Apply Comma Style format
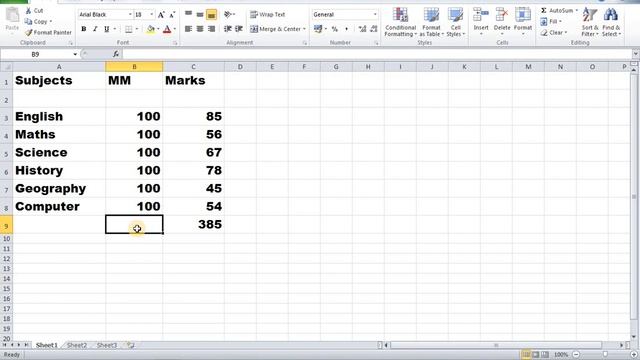 point(346,29)
